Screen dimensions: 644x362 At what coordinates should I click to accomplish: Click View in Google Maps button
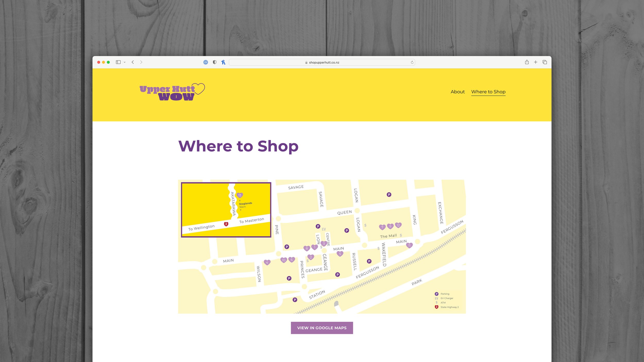[322, 328]
